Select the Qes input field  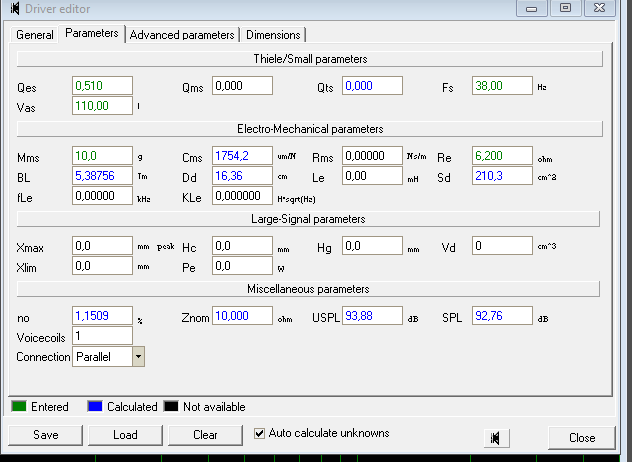point(102,86)
